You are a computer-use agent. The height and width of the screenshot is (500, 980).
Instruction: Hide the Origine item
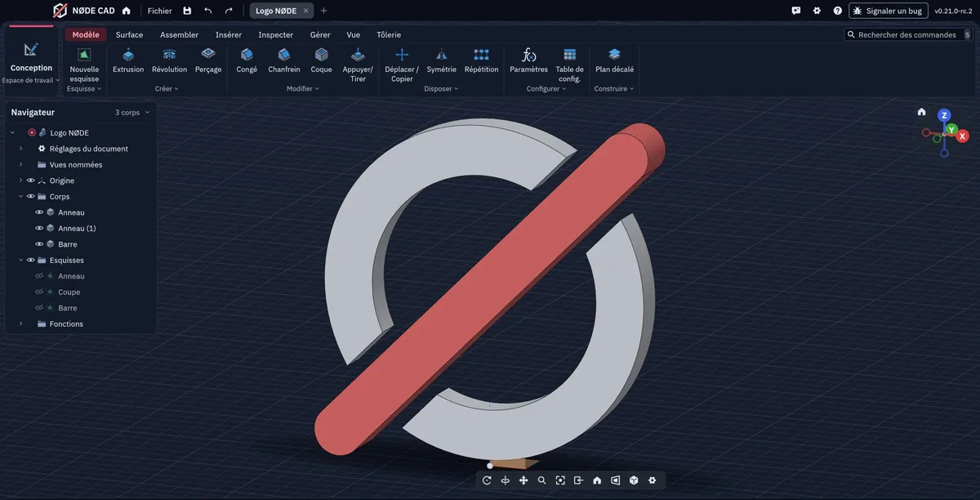(30, 181)
